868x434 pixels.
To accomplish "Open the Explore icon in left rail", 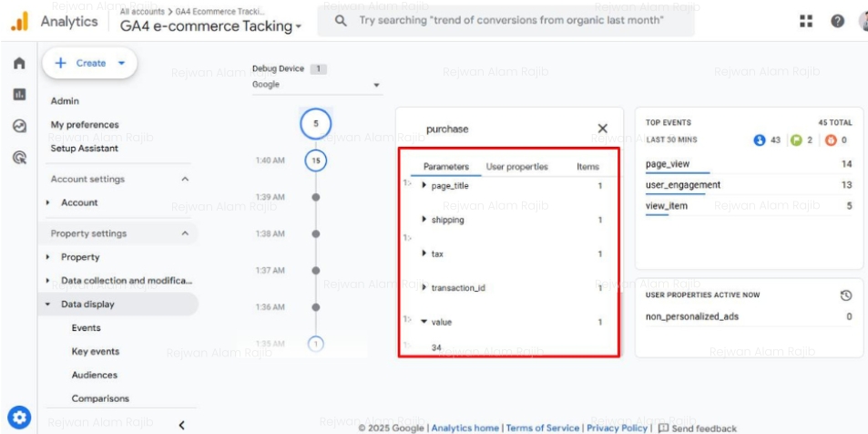I will coord(19,126).
